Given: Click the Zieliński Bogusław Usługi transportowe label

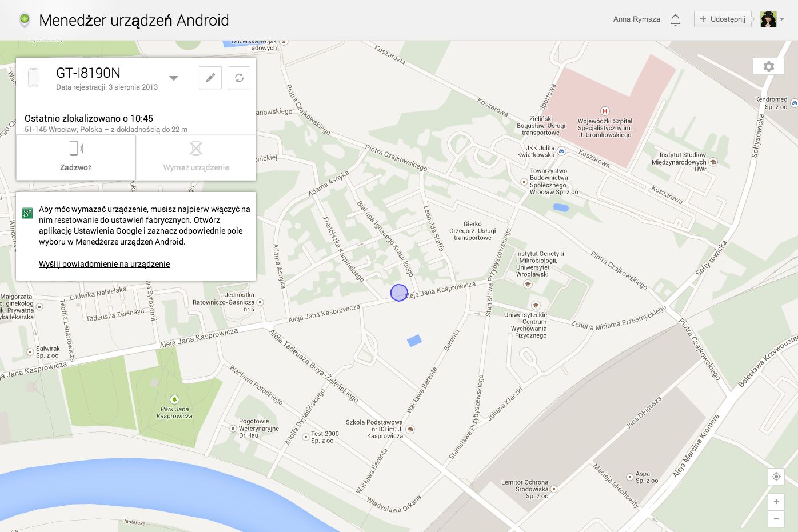Looking at the screenshot, I should (541, 126).
